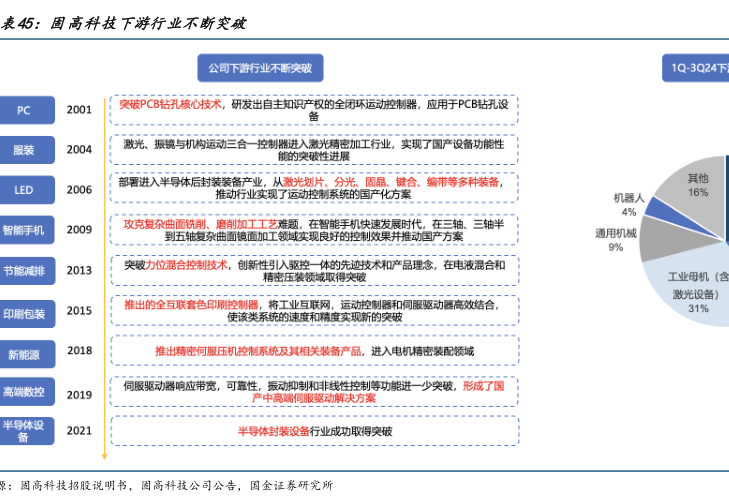Click the PC industry label box
Screen dimensions: 729x498
(24, 110)
